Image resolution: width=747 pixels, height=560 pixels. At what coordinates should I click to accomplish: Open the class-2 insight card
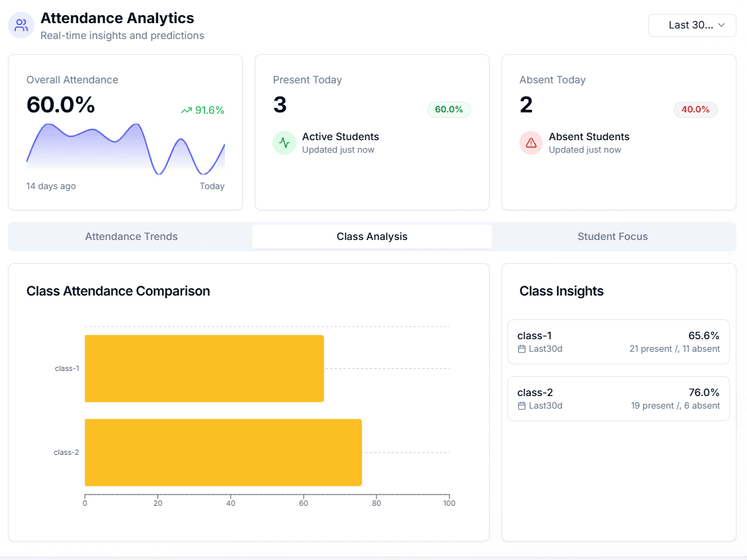click(618, 398)
